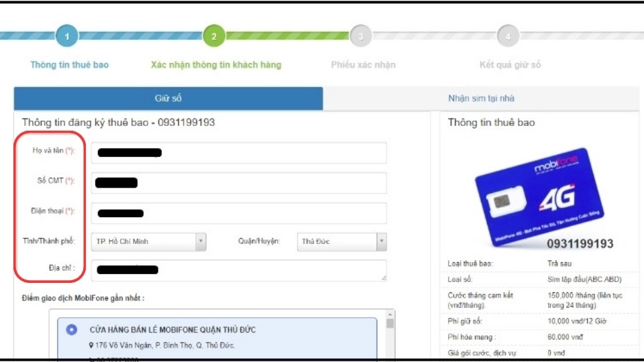Go to 'Phiếu xác nhận' step label

pyautogui.click(x=363, y=64)
